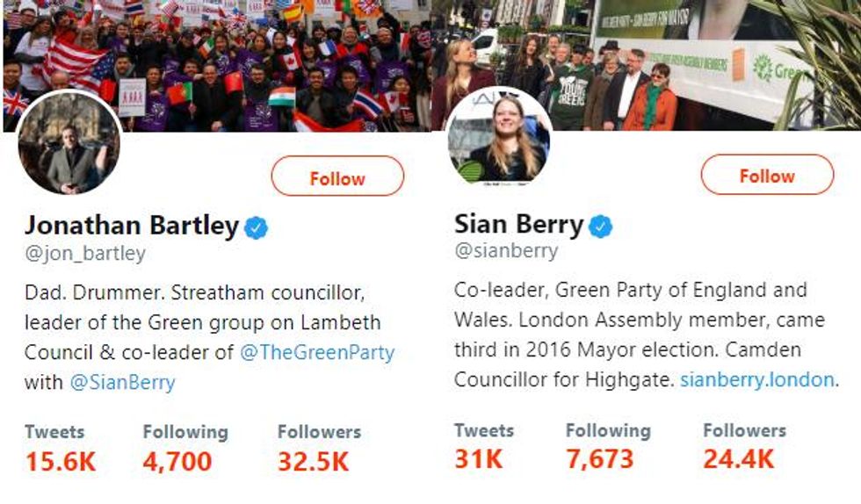Open Jonathan Bartley's profile picture
The width and height of the screenshot is (861, 504).
[69, 143]
